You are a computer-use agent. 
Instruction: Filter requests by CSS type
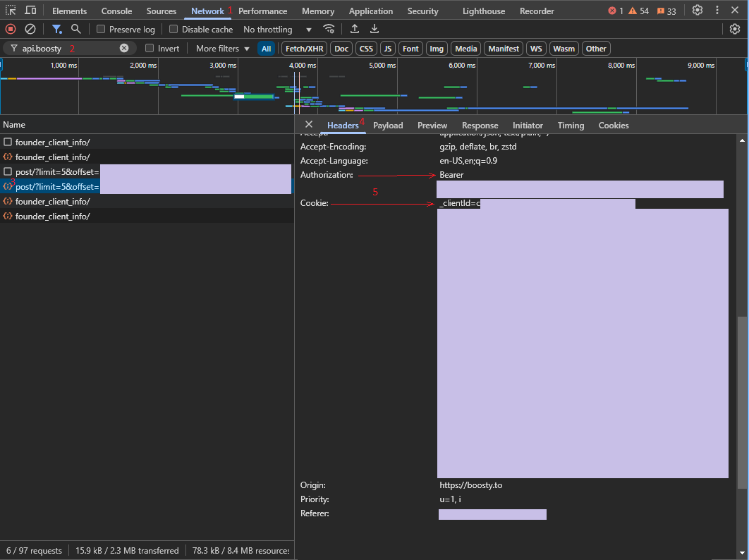click(366, 48)
